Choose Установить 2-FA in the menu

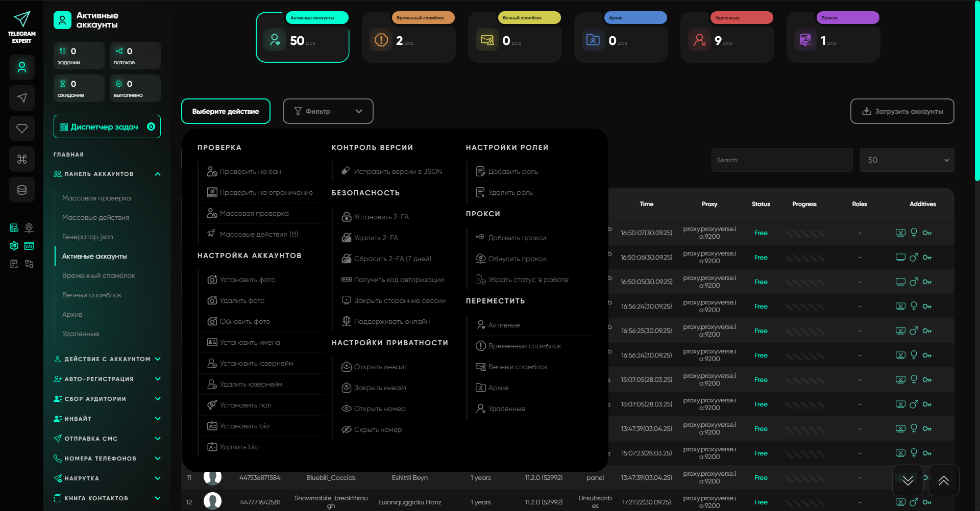pyautogui.click(x=381, y=217)
